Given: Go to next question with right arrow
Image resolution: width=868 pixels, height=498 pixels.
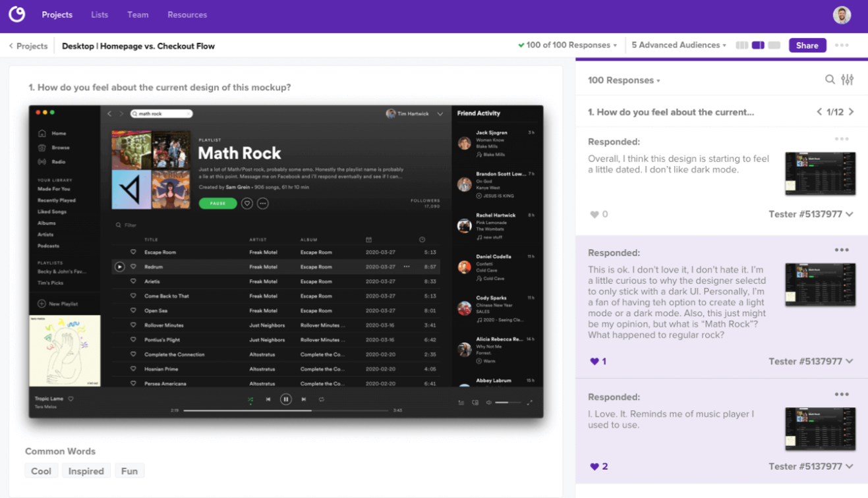Looking at the screenshot, I should 852,112.
